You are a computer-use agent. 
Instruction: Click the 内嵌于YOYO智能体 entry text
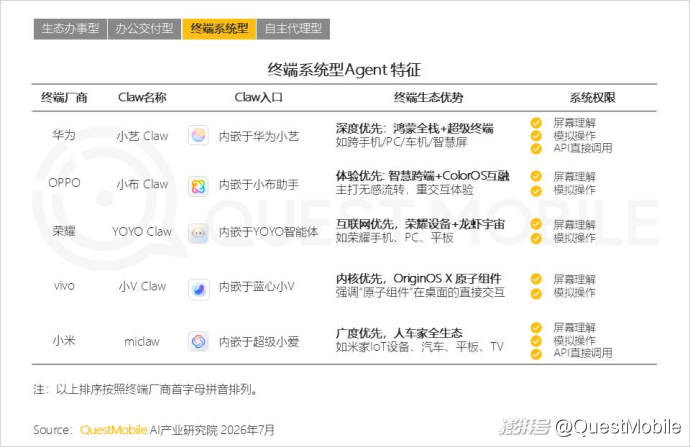pyautogui.click(x=268, y=232)
